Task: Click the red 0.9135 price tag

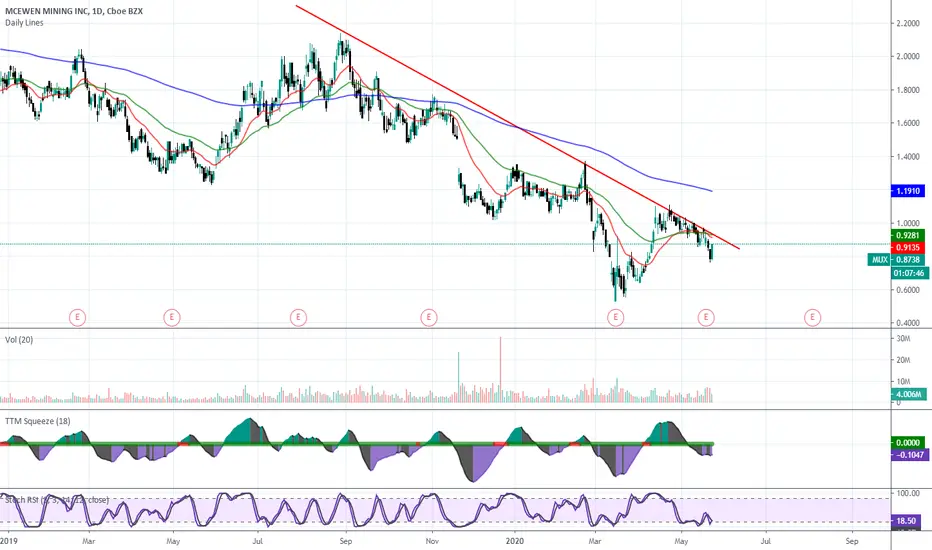Action: click(x=908, y=247)
